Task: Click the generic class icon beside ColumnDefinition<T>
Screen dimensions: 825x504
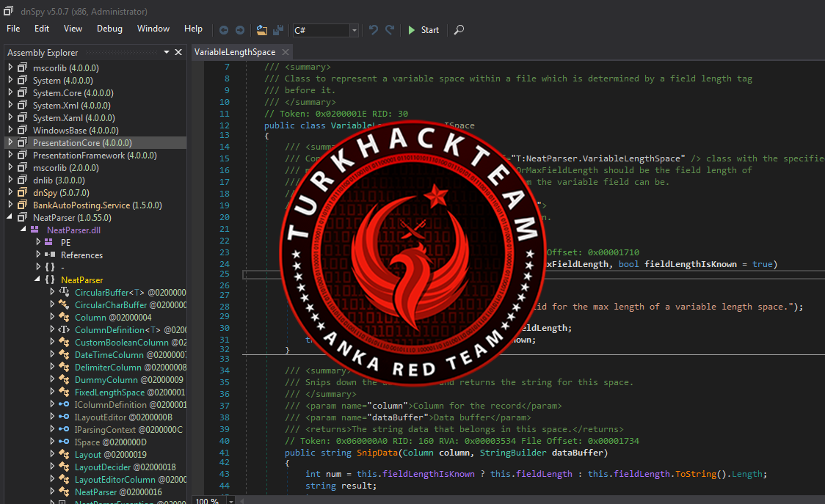Action: pyautogui.click(x=64, y=330)
